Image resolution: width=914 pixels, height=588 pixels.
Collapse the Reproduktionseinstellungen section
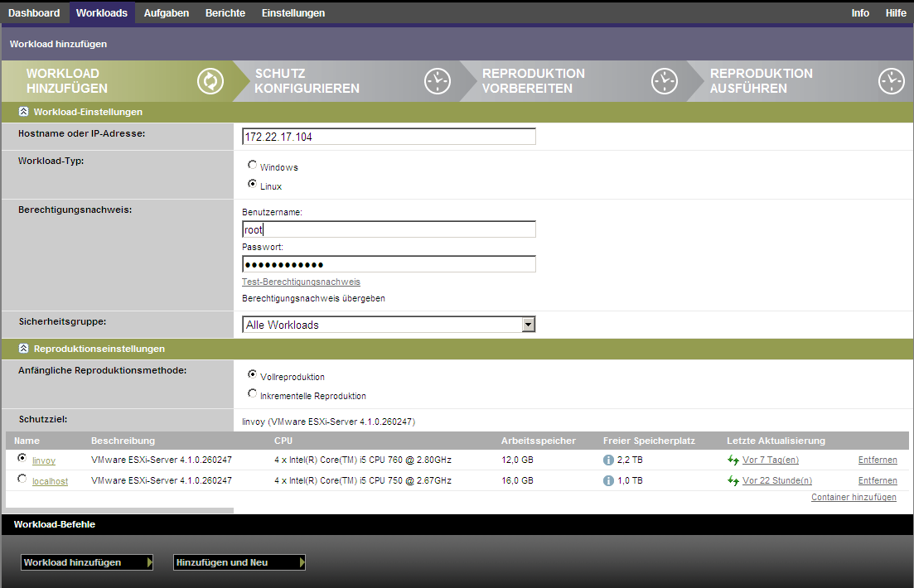click(x=23, y=349)
